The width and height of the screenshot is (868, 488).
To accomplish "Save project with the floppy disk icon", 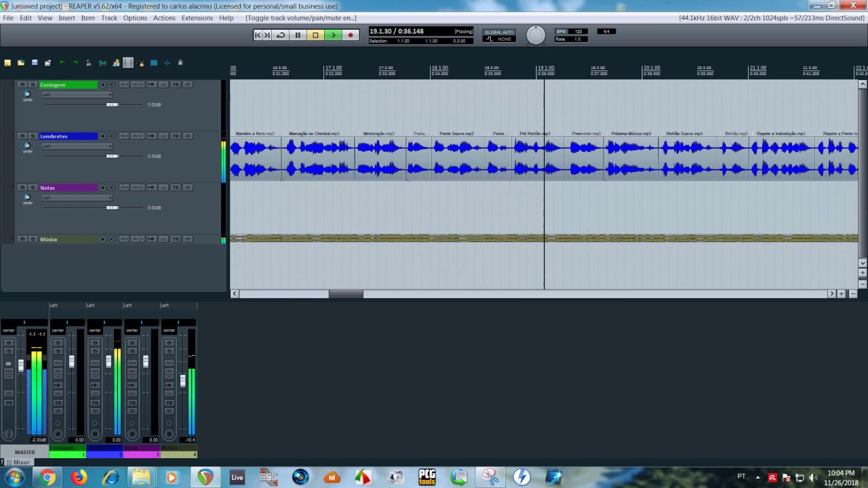I will coord(35,63).
